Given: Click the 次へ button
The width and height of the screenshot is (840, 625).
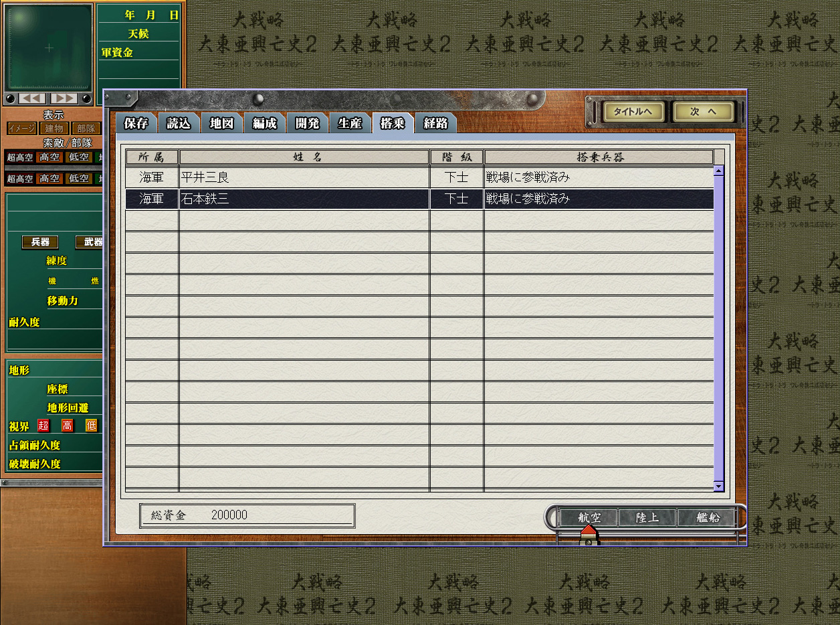Looking at the screenshot, I should pos(704,112).
